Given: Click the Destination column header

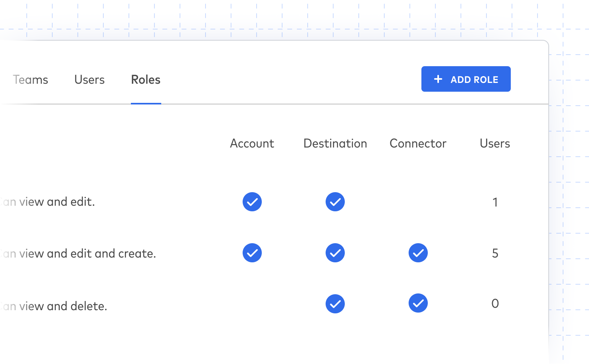Looking at the screenshot, I should pos(335,144).
